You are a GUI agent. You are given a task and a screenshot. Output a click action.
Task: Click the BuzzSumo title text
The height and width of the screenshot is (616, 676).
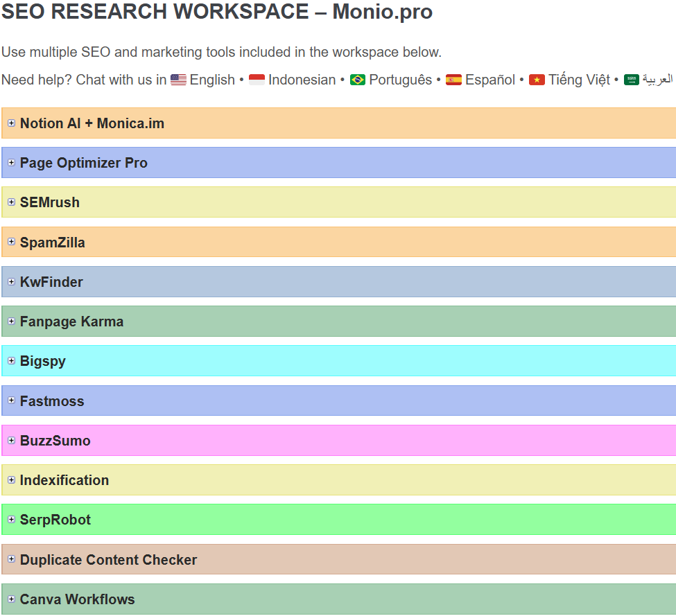tap(55, 441)
